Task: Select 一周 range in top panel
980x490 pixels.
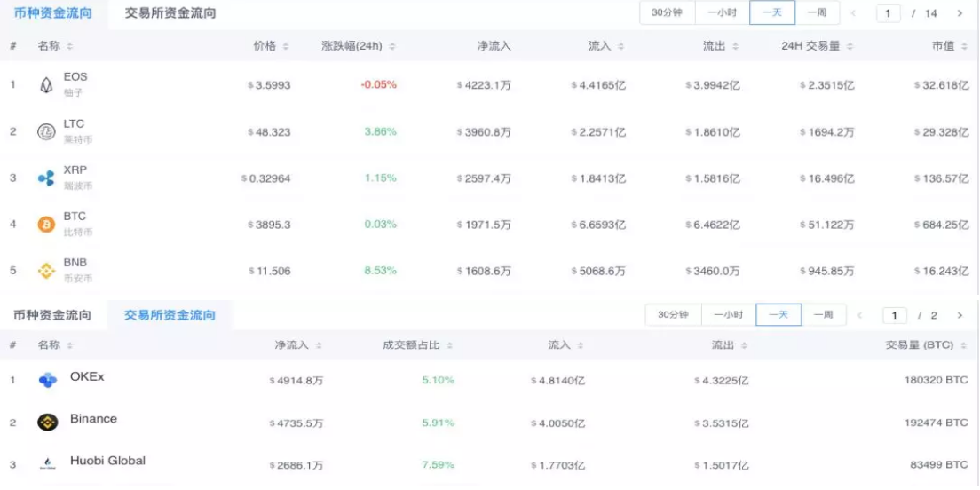Action: pos(818,12)
